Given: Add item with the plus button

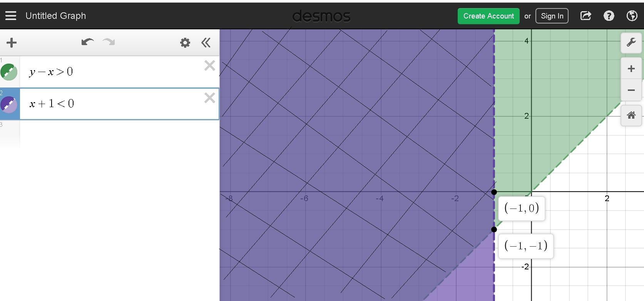Looking at the screenshot, I should pyautogui.click(x=12, y=42).
